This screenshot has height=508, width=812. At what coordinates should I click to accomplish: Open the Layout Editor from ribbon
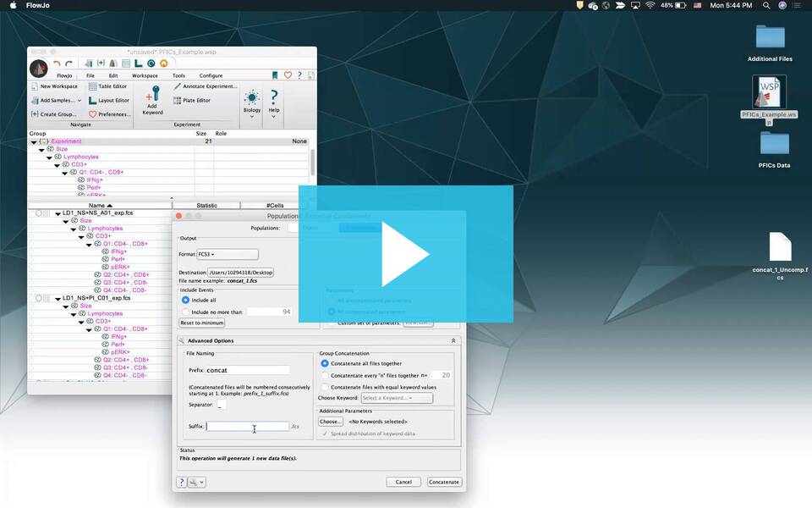[109, 101]
